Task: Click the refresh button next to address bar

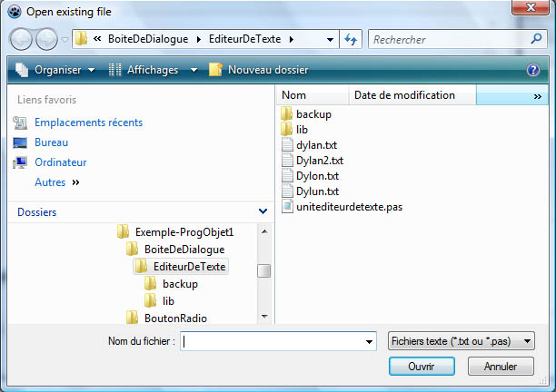Action: [351, 39]
